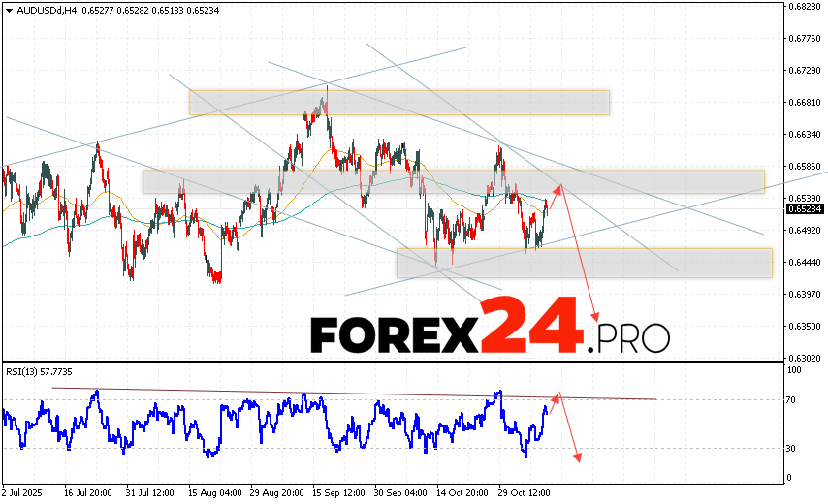Click the lower red arrowhead near 0.63500
The height and width of the screenshot is (504, 828).
595,319
